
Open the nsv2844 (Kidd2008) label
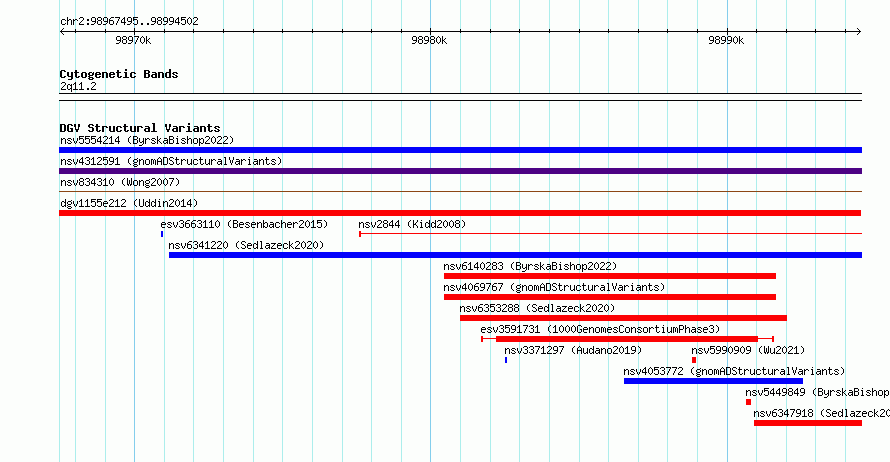(x=412, y=224)
